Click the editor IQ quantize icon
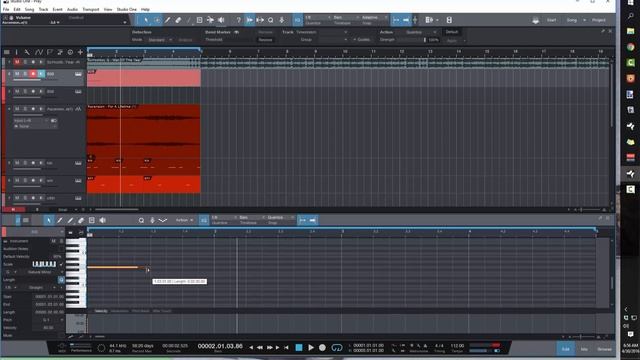This screenshot has height=360, width=640. point(204,220)
